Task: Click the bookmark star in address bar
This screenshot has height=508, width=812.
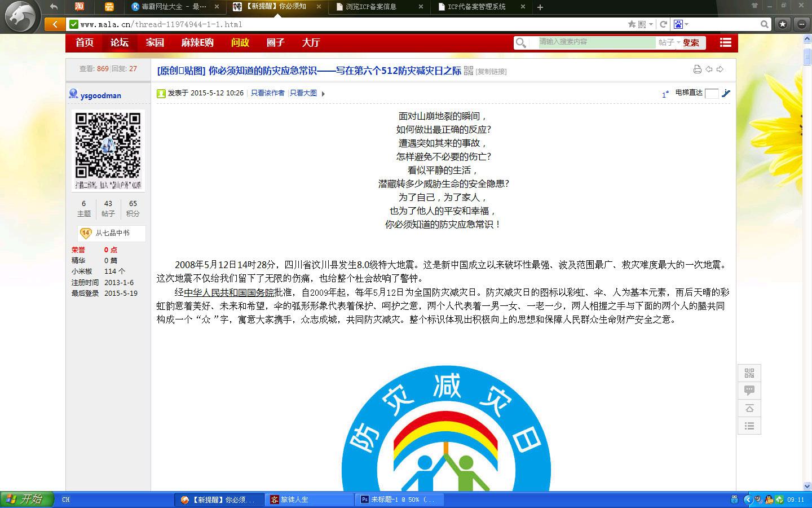Action: point(632,24)
